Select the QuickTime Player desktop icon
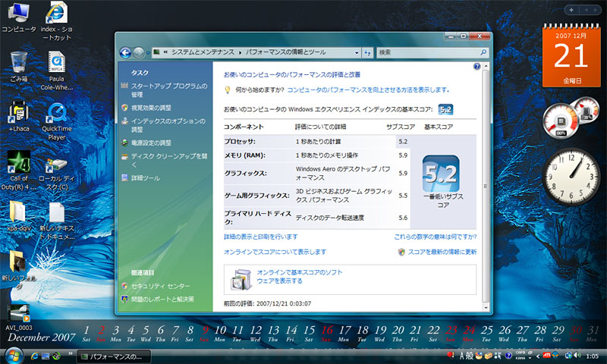The height and width of the screenshot is (364, 607). pyautogui.click(x=56, y=121)
